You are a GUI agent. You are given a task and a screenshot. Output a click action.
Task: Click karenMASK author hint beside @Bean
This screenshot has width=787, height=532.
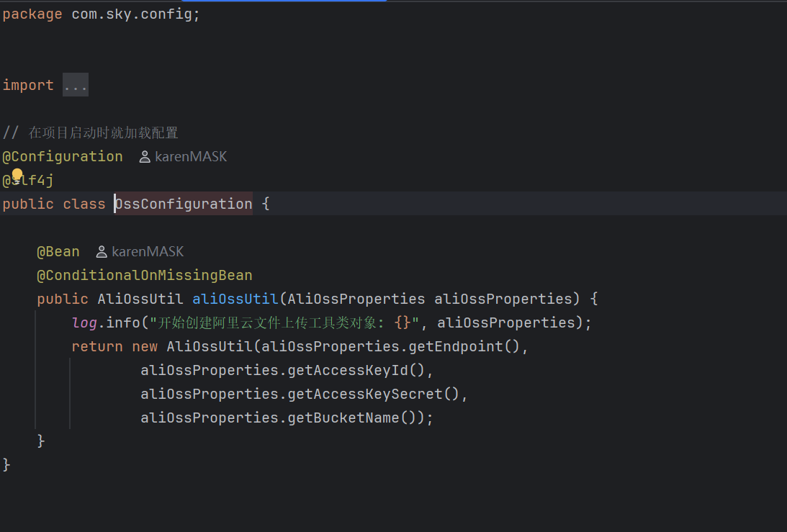coord(148,251)
